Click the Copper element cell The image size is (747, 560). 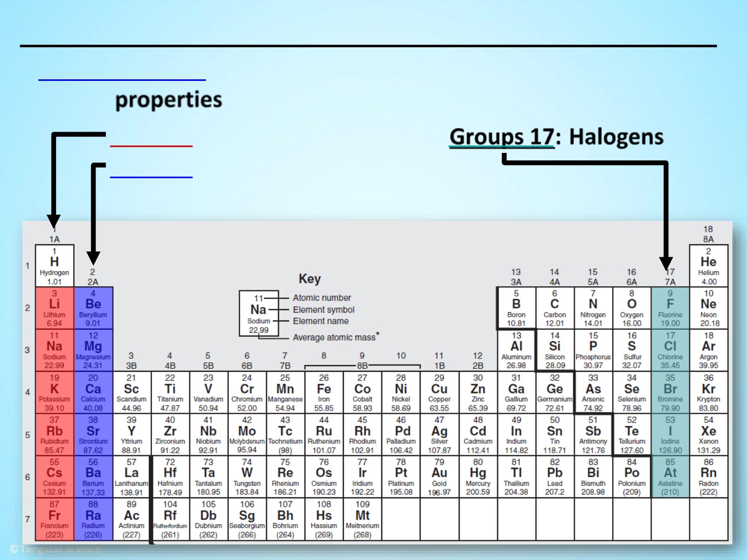point(439,393)
